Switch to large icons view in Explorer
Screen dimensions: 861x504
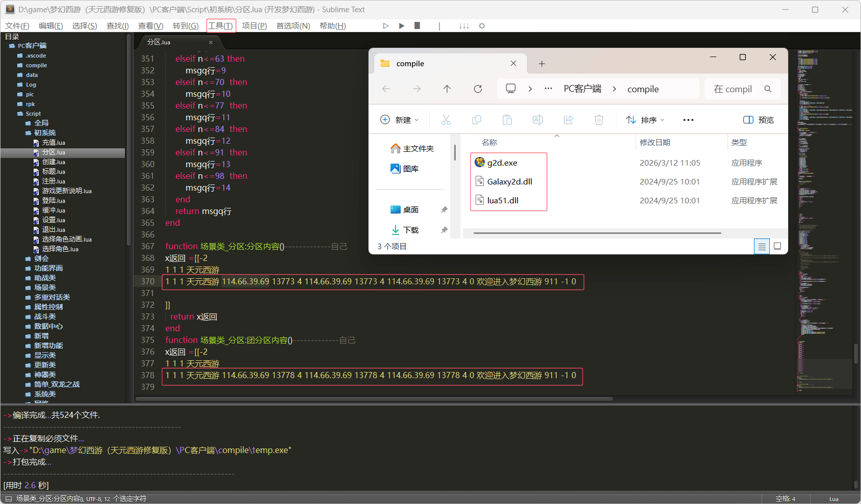click(x=777, y=247)
